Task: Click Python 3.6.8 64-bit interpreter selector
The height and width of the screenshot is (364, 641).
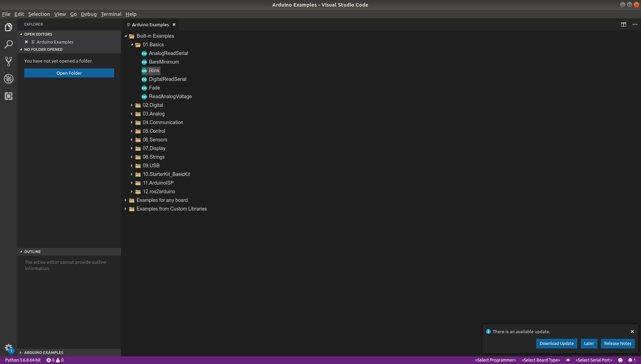Action: coord(23,360)
